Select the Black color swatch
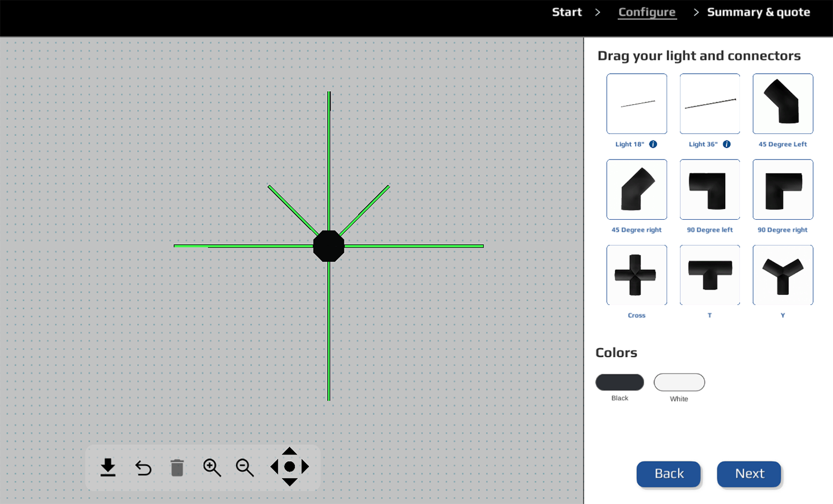Image resolution: width=833 pixels, height=504 pixels. (x=620, y=382)
